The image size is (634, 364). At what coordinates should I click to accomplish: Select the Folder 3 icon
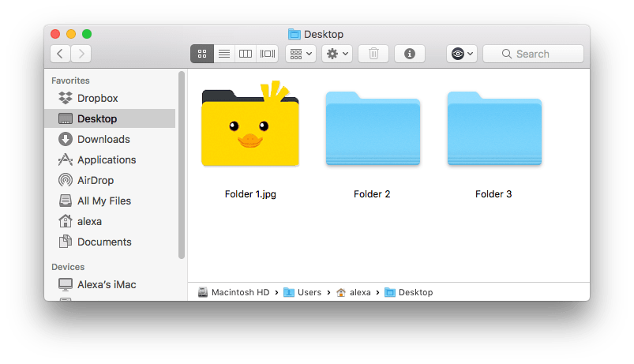(494, 129)
